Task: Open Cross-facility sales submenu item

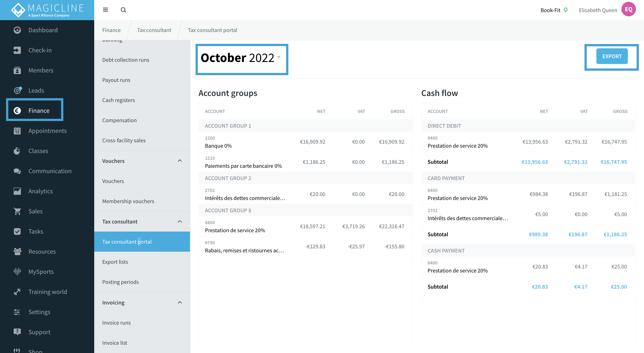Action: coord(142,140)
